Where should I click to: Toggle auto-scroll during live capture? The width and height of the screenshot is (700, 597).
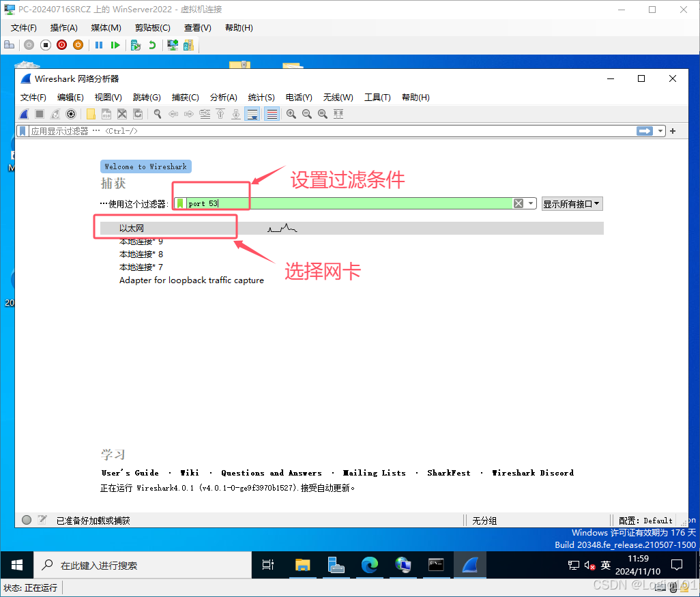[x=252, y=114]
